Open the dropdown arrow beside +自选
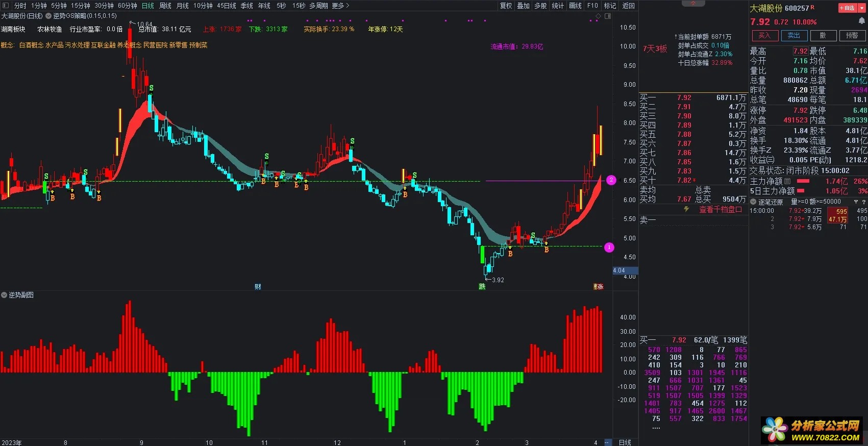 click(861, 8)
